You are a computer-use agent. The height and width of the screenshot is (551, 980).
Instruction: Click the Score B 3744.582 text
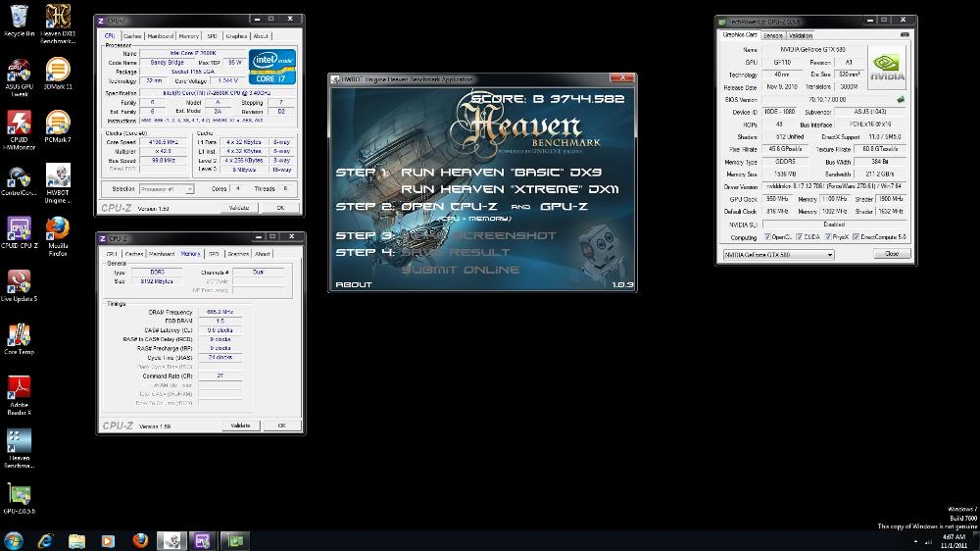547,99
